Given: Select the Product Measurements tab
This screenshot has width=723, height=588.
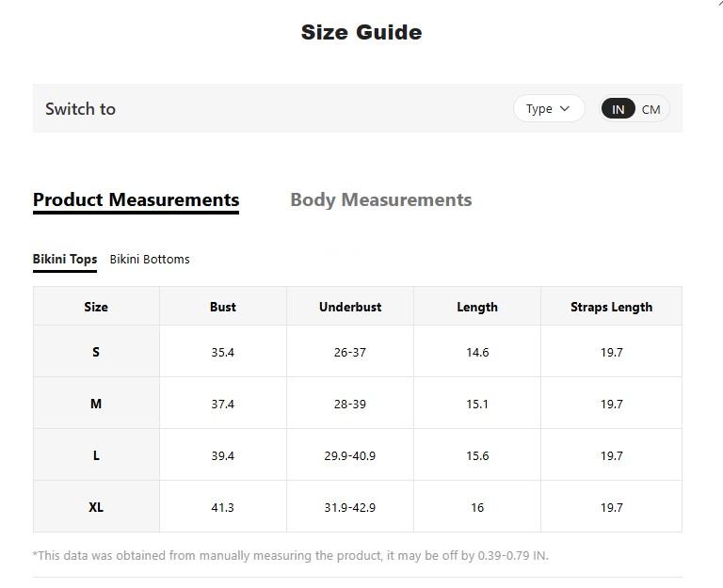Looking at the screenshot, I should pyautogui.click(x=136, y=199).
